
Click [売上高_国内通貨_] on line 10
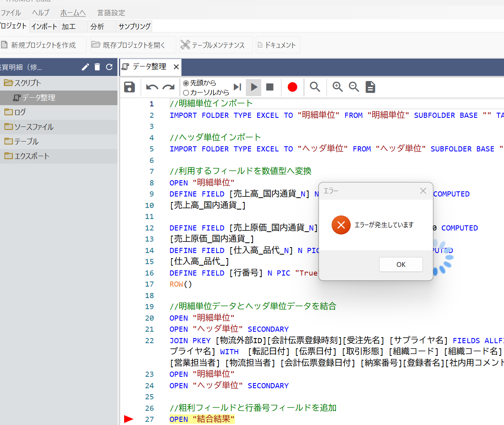tap(208, 206)
